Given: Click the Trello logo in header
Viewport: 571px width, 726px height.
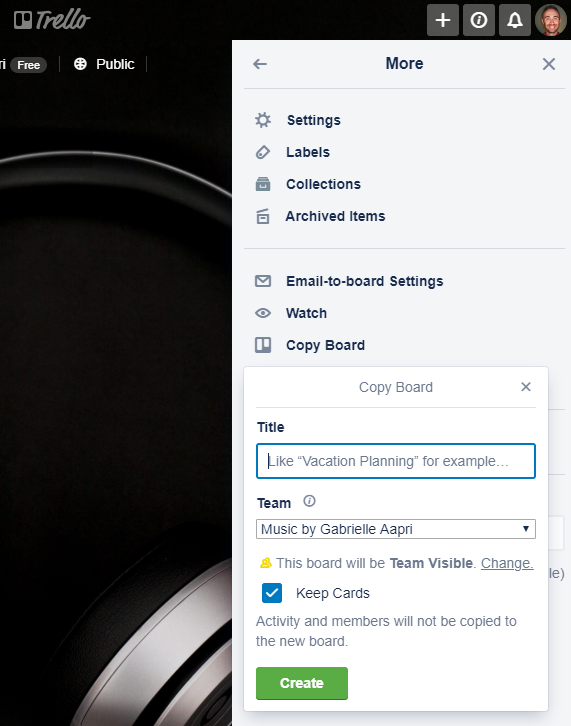Looking at the screenshot, I should pos(52,19).
